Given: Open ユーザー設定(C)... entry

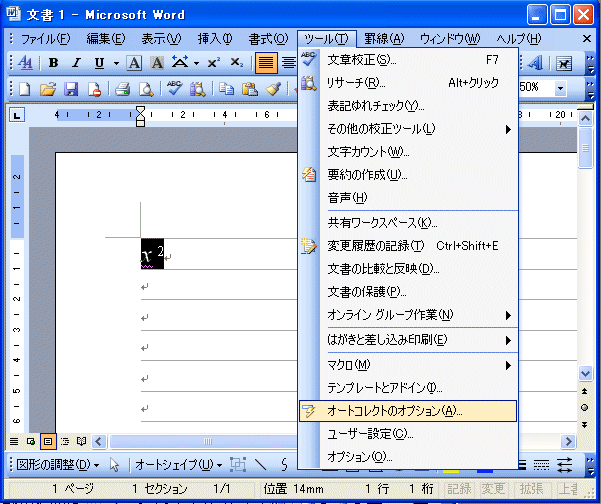Looking at the screenshot, I should (x=408, y=434).
